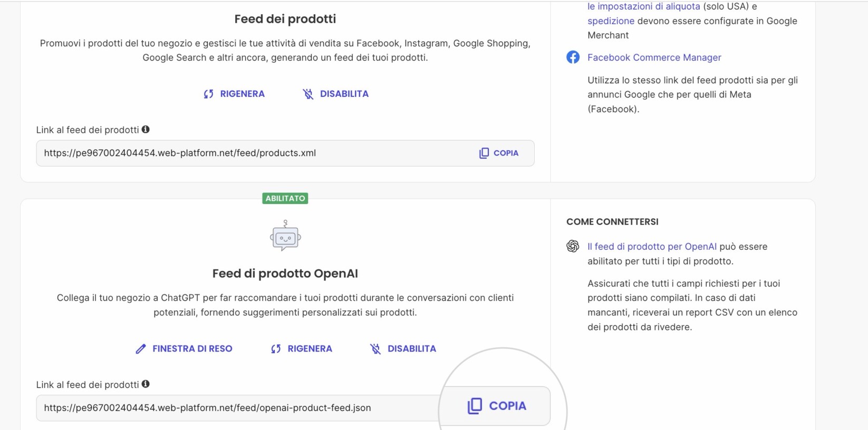Click RIGENERA under Feed di prodotto OpenAI
This screenshot has width=868, height=430.
302,349
